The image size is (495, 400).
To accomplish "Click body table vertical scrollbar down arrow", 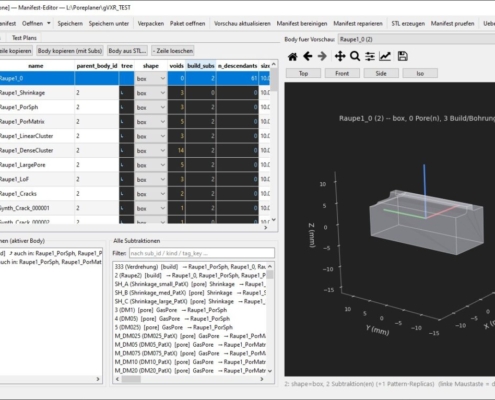I will (274, 220).
